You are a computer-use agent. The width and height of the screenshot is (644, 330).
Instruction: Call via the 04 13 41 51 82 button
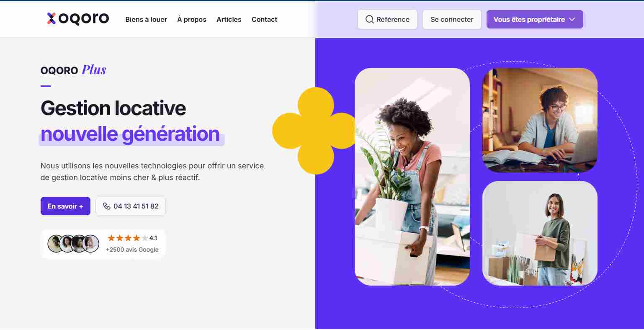coord(131,206)
